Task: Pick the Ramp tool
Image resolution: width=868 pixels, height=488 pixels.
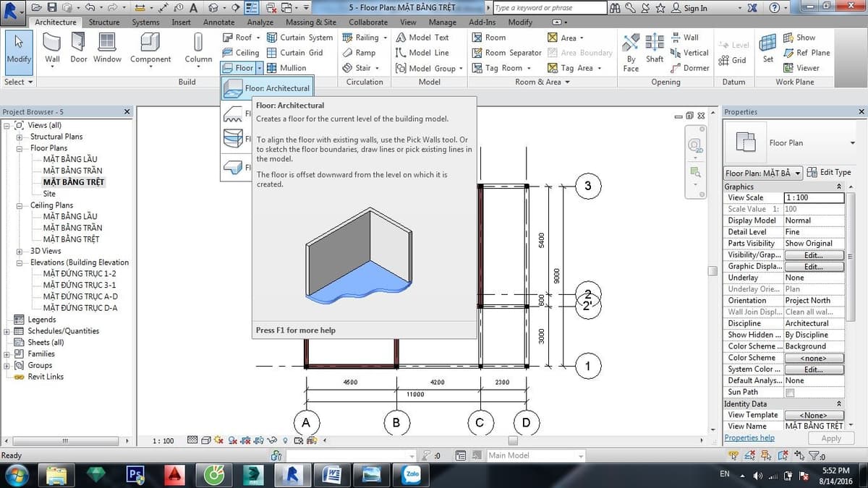Action: pyautogui.click(x=359, y=53)
